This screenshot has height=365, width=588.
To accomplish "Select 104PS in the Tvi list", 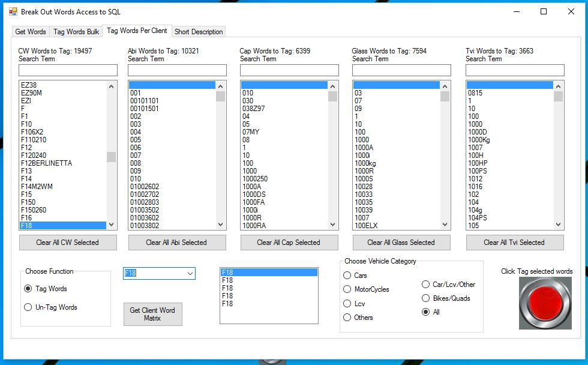I will (x=510, y=217).
